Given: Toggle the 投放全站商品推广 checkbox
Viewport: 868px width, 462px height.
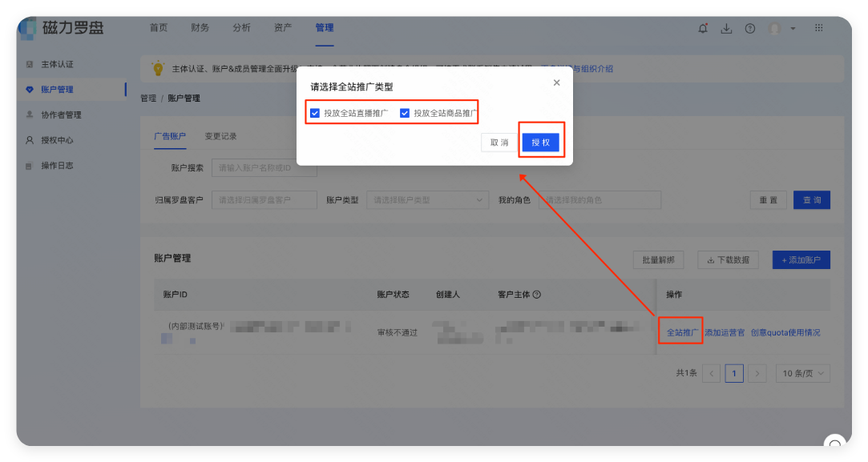Looking at the screenshot, I should [x=405, y=113].
